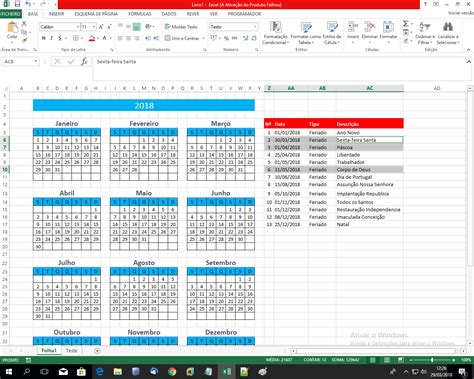
Task: Click Iniciar sessão link
Action: point(461,13)
